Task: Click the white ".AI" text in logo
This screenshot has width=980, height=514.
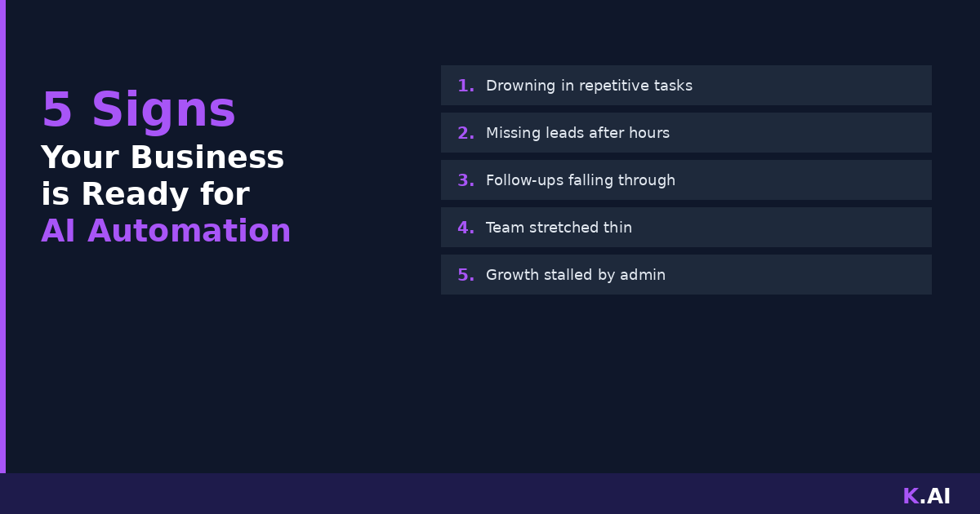Action: pos(936,496)
